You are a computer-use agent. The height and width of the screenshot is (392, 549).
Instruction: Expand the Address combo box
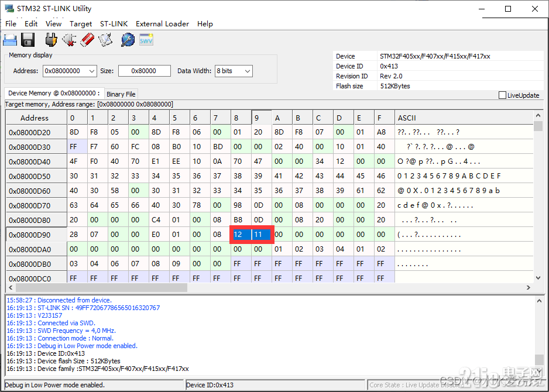92,71
